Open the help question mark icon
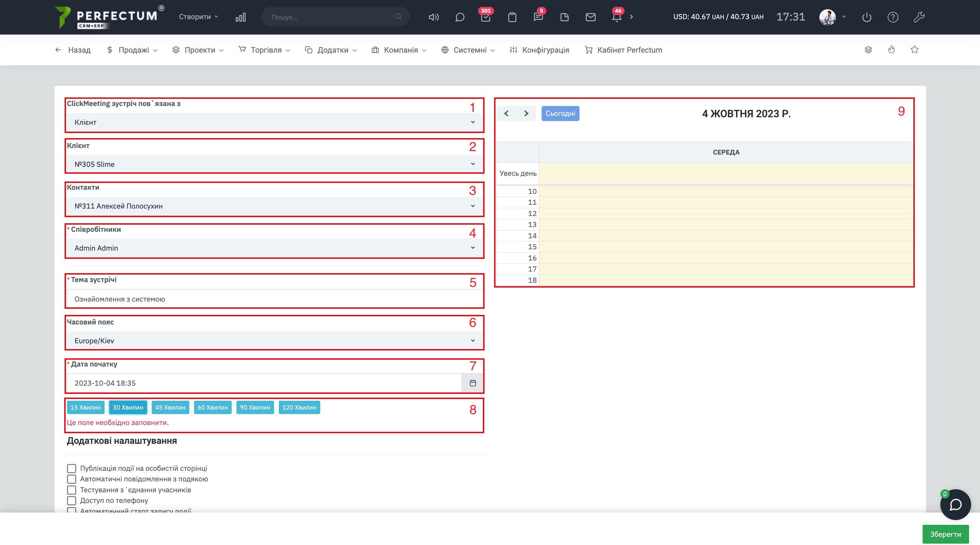 point(893,17)
